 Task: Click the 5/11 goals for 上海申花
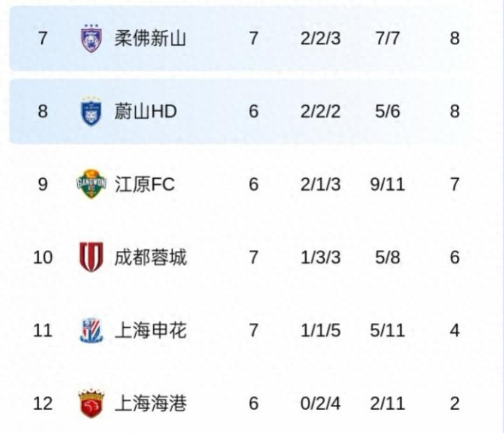tap(390, 330)
